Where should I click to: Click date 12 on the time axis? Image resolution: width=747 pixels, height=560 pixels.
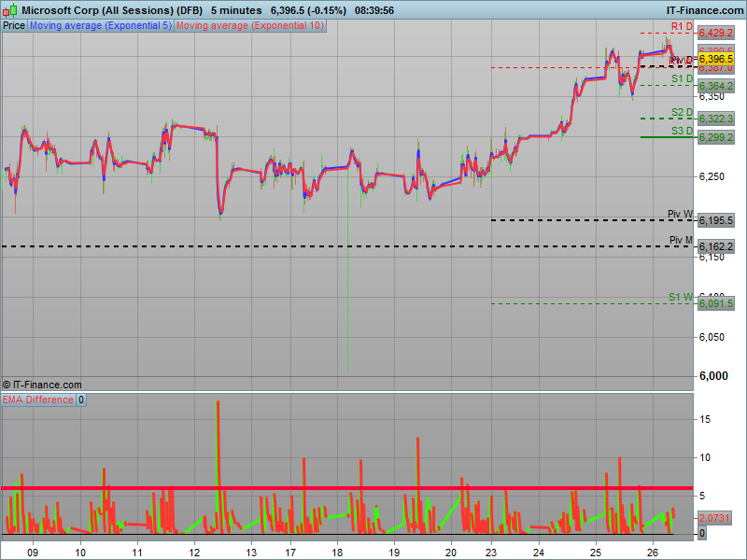coord(194,553)
